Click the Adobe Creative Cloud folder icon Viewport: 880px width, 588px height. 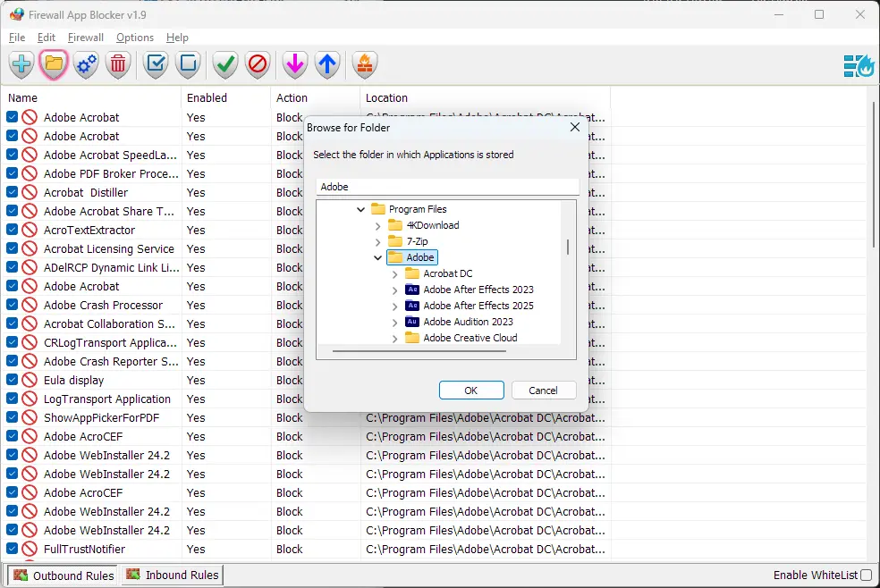(x=412, y=338)
